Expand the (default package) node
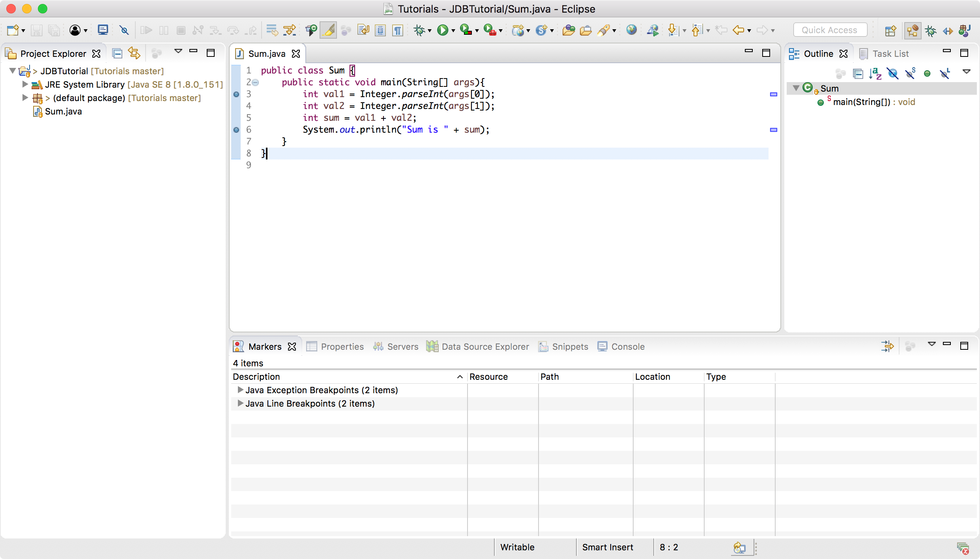This screenshot has width=980, height=559. (25, 98)
